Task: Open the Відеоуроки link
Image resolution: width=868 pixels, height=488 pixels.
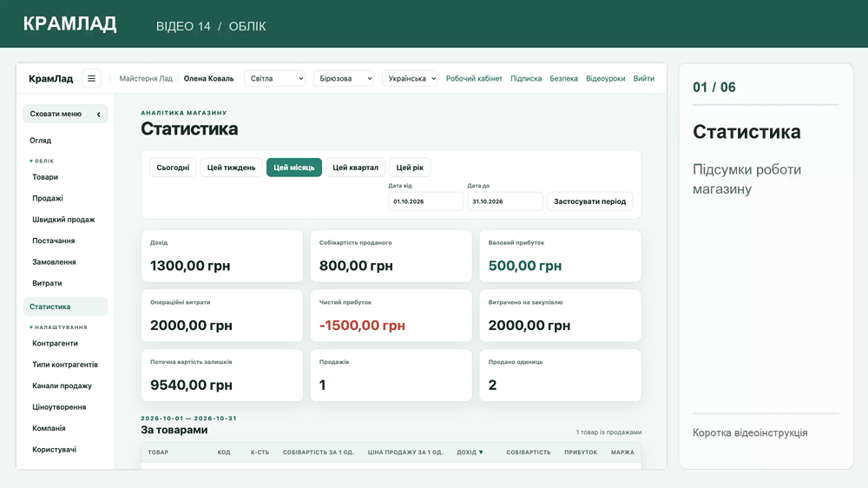Action: point(606,79)
